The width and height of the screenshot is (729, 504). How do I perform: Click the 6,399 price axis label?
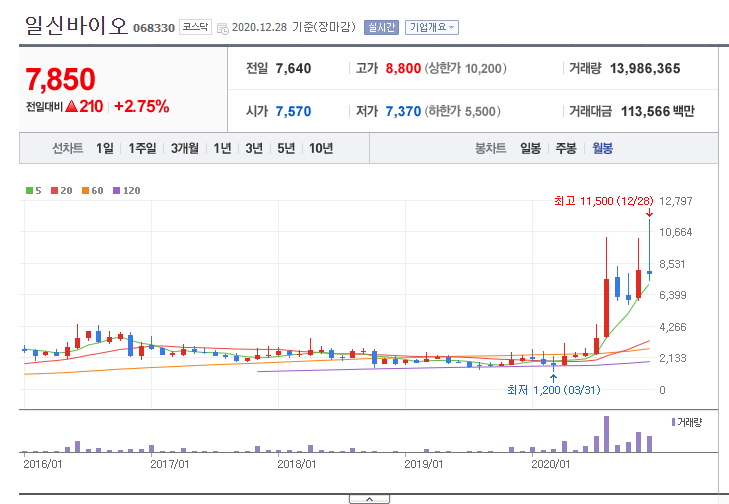click(672, 295)
